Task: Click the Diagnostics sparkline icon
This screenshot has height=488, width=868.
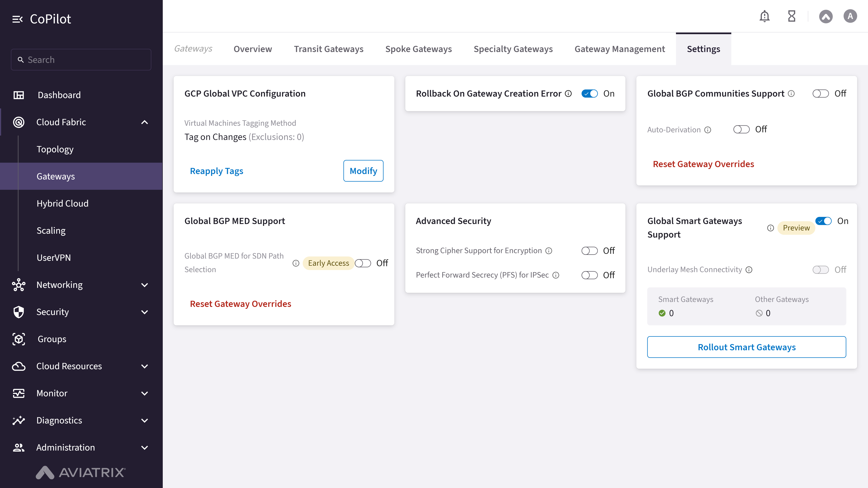Action: [x=18, y=420]
